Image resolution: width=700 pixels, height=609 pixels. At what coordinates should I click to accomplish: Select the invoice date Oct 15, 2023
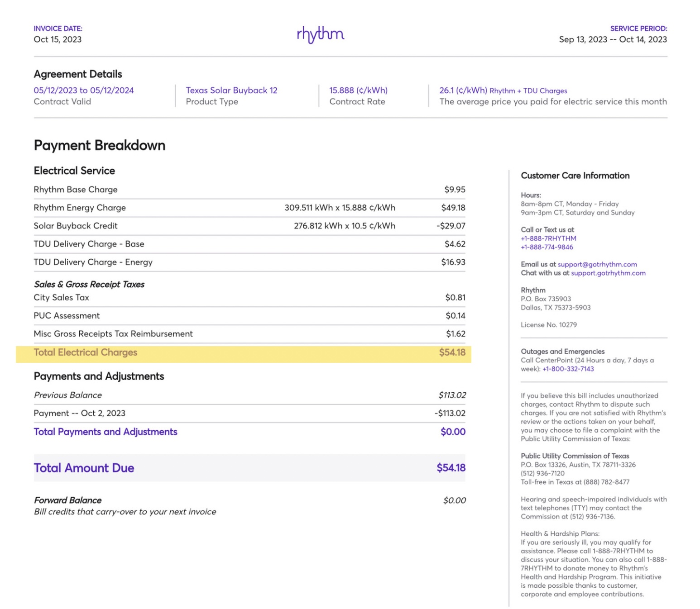click(x=58, y=39)
